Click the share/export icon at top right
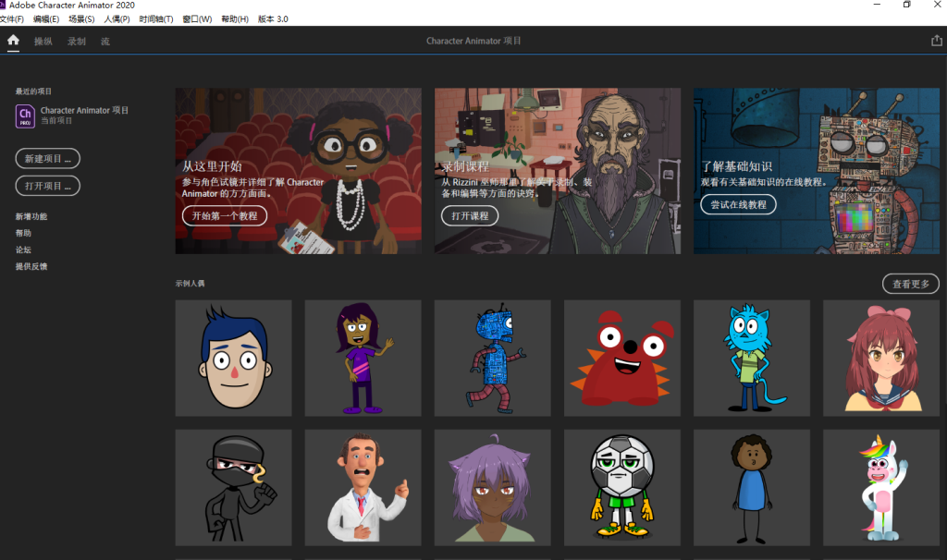This screenshot has width=947, height=560. 936,41
